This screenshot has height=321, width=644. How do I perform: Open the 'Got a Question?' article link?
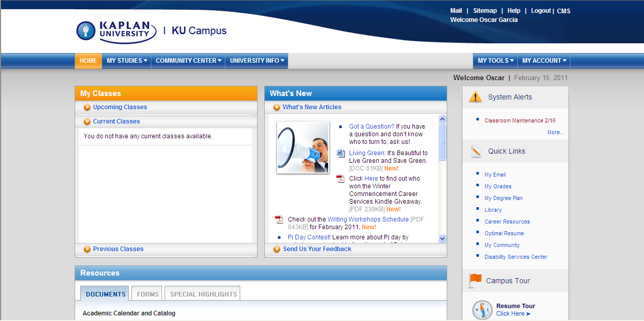[x=372, y=127]
